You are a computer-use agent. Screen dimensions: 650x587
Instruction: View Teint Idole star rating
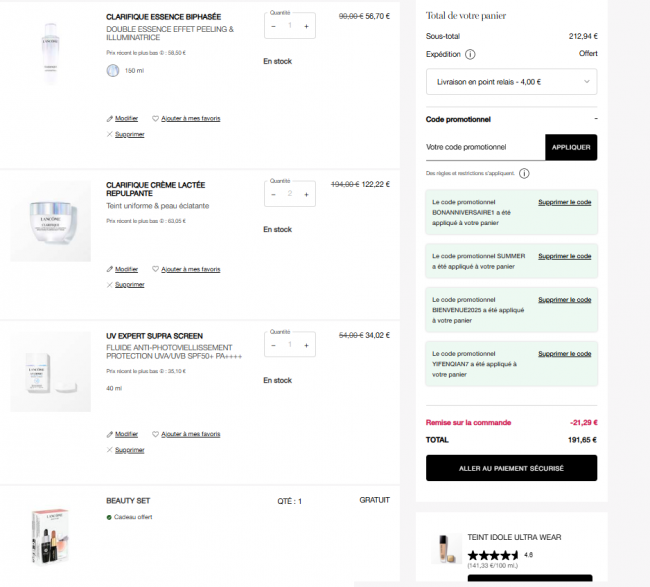coord(493,555)
